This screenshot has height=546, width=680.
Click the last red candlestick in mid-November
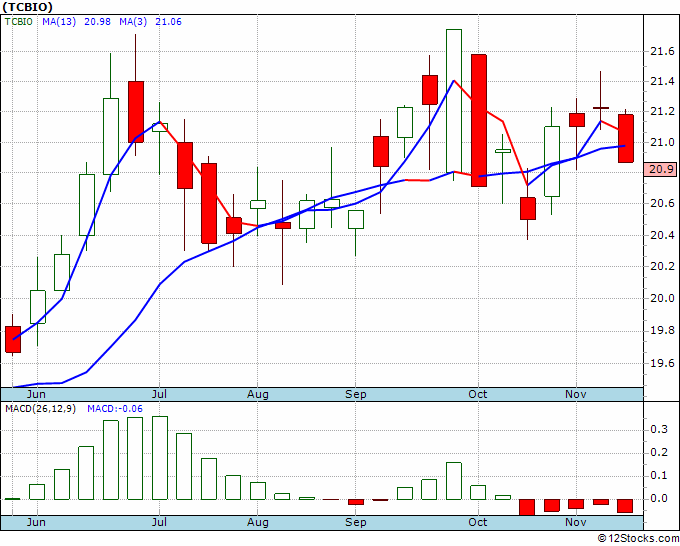[626, 138]
